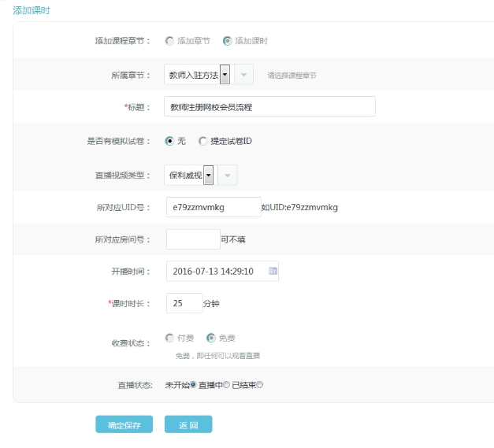Click the 所对应房间号 input box
Image resolution: width=494 pixels, height=448 pixels.
click(x=193, y=239)
